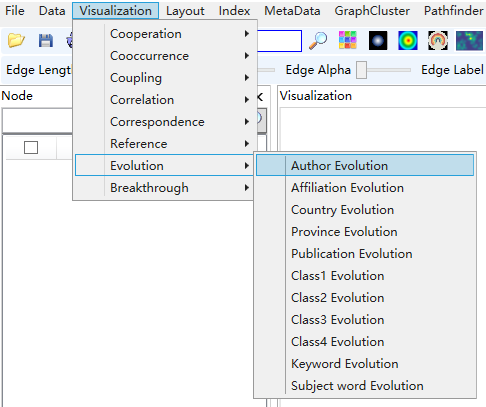
Task: Click the magnifying glass search icon
Action: tap(318, 41)
